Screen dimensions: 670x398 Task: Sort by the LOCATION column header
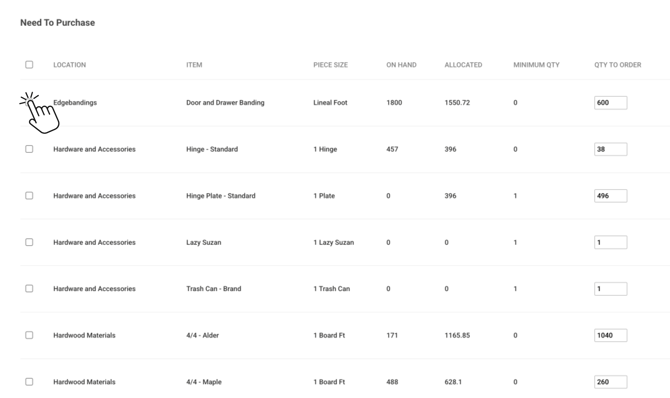point(70,65)
